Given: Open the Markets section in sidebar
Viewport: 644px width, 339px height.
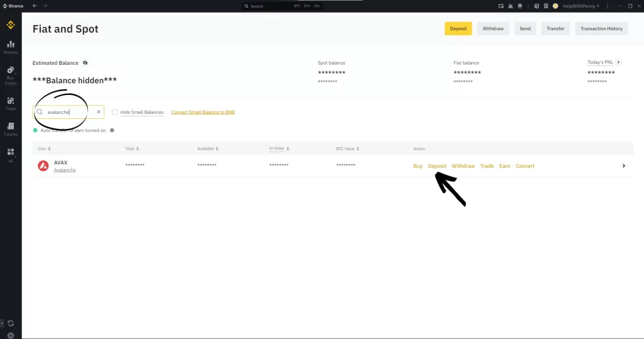Looking at the screenshot, I should pos(11,47).
